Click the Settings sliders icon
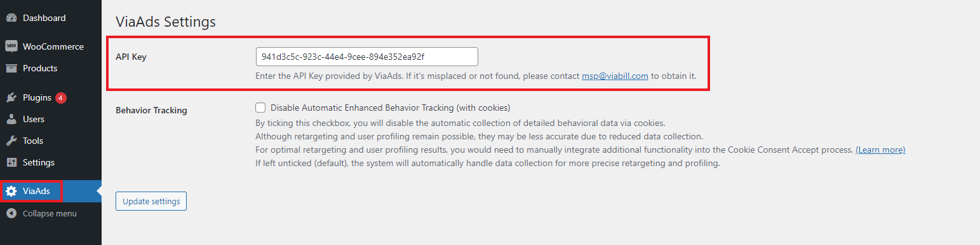Image resolution: width=980 pixels, height=245 pixels. point(11,162)
